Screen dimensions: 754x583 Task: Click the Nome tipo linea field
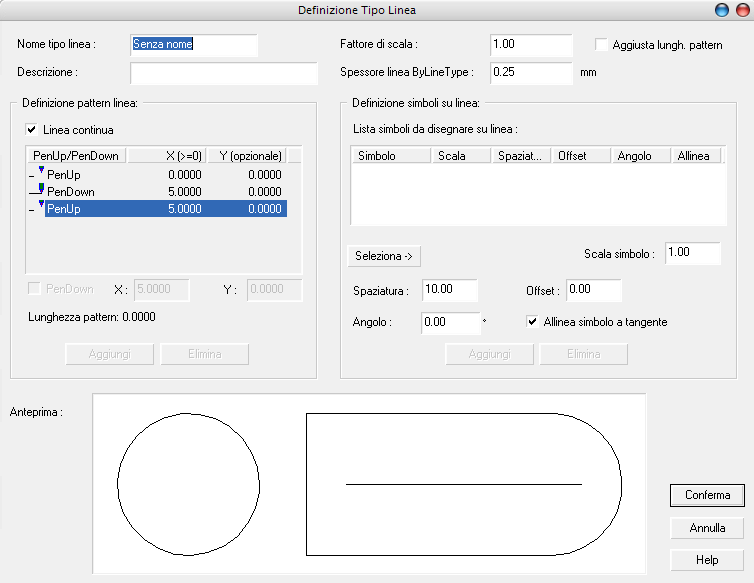pos(194,45)
